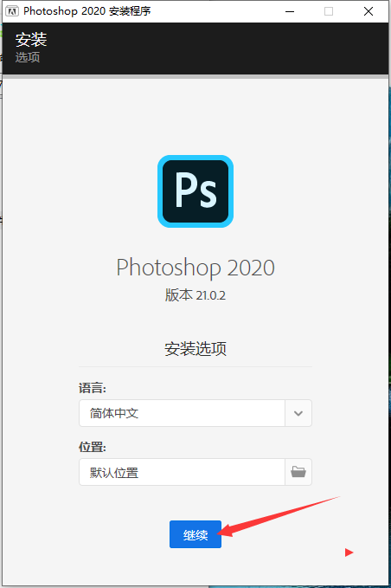Click the 语言: label

[93, 388]
